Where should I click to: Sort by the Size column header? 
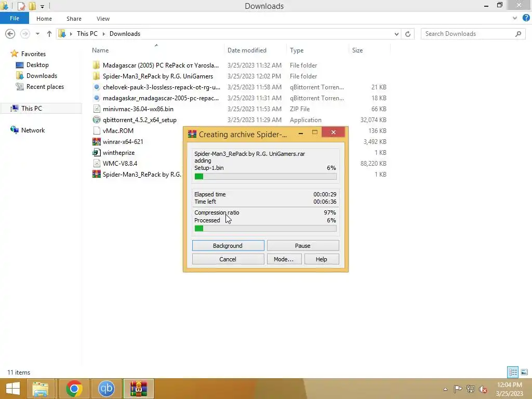357,50
